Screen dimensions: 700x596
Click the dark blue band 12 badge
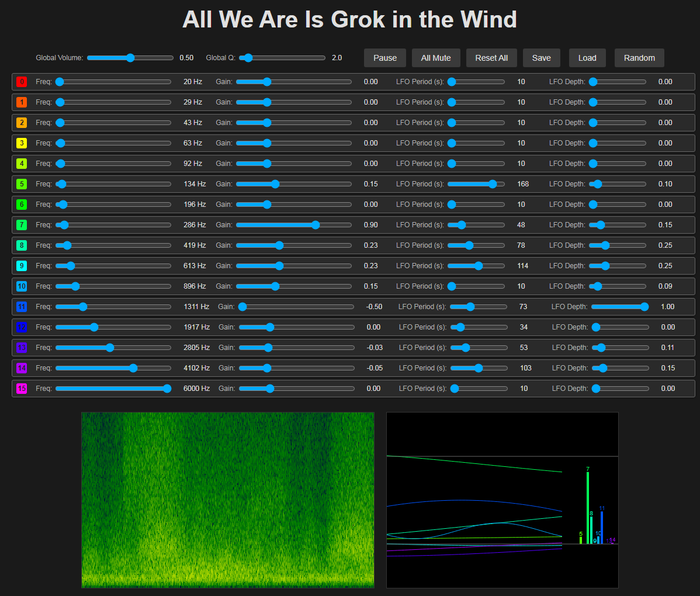point(22,327)
